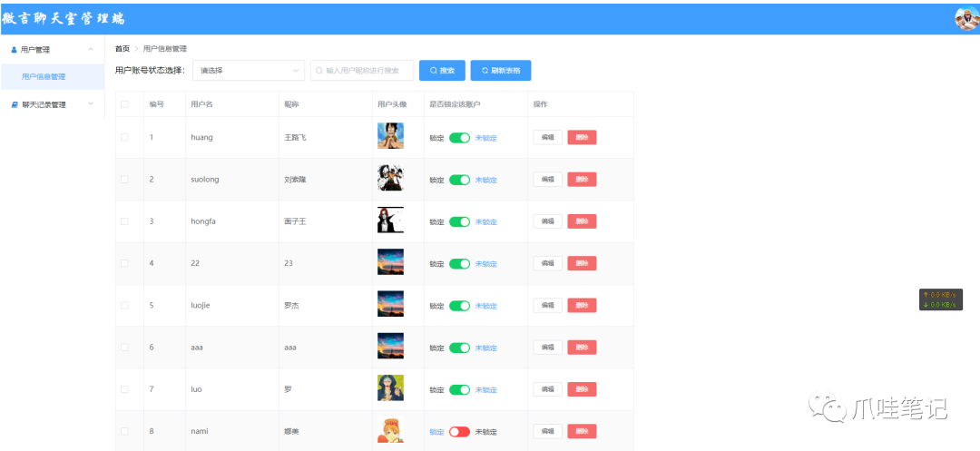Open luojie's avatar thumbnail

[390, 304]
